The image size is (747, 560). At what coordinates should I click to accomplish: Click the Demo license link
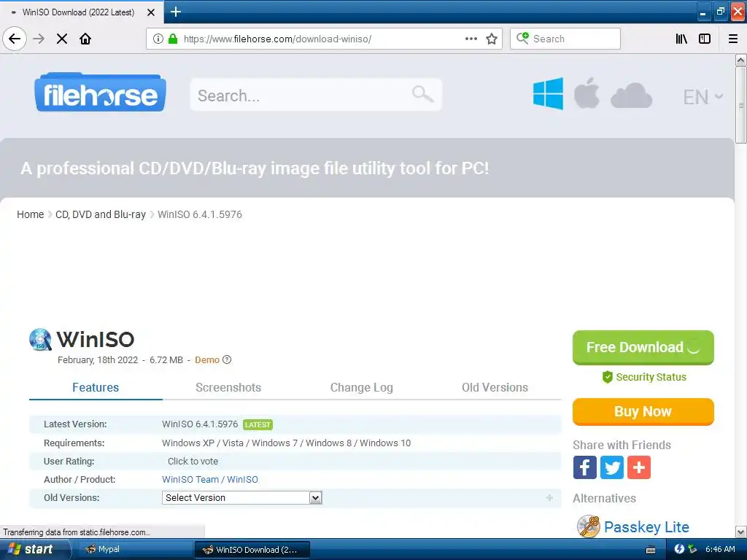[207, 360]
